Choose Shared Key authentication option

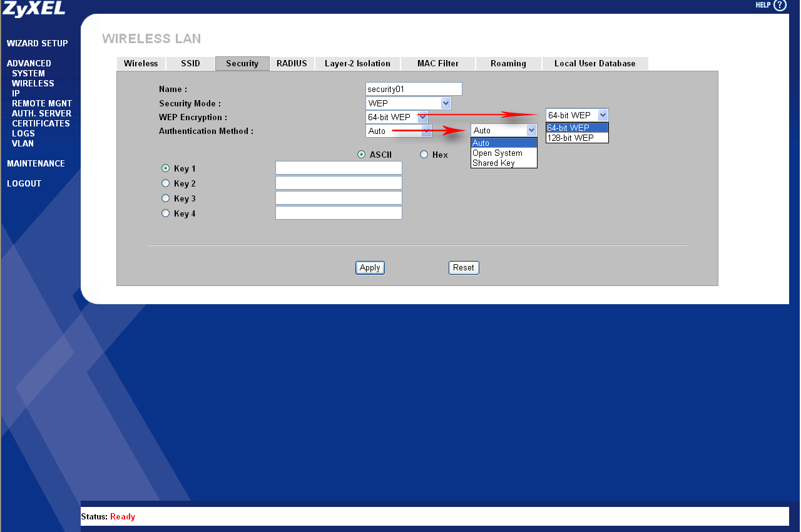504,163
